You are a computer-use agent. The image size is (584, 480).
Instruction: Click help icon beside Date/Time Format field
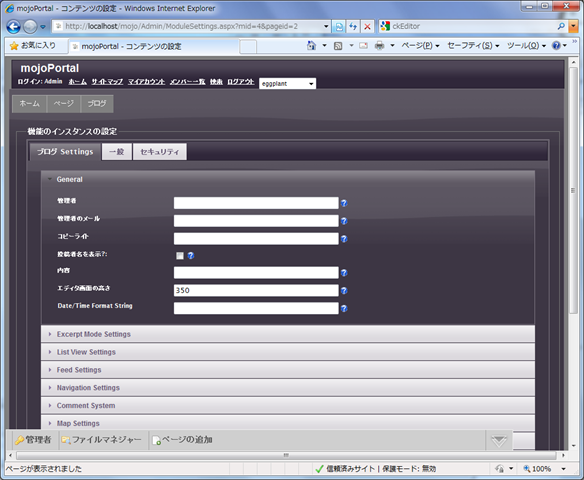pos(344,308)
